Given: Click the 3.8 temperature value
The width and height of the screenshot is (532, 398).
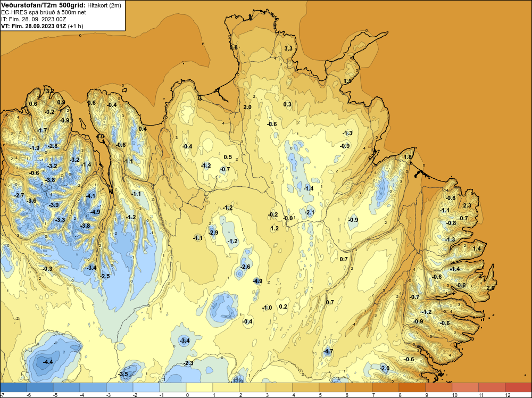Looking at the screenshot, I should pyautogui.click(x=234, y=47).
